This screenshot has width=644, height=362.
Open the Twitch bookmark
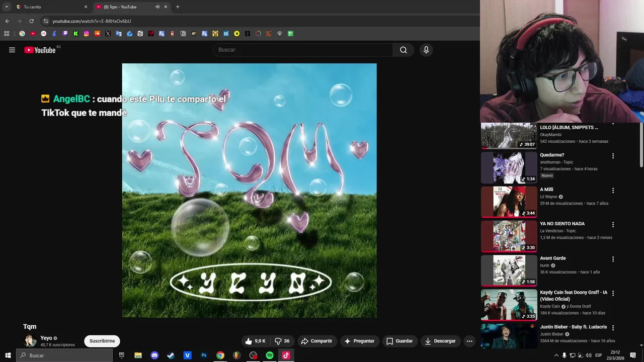65,34
